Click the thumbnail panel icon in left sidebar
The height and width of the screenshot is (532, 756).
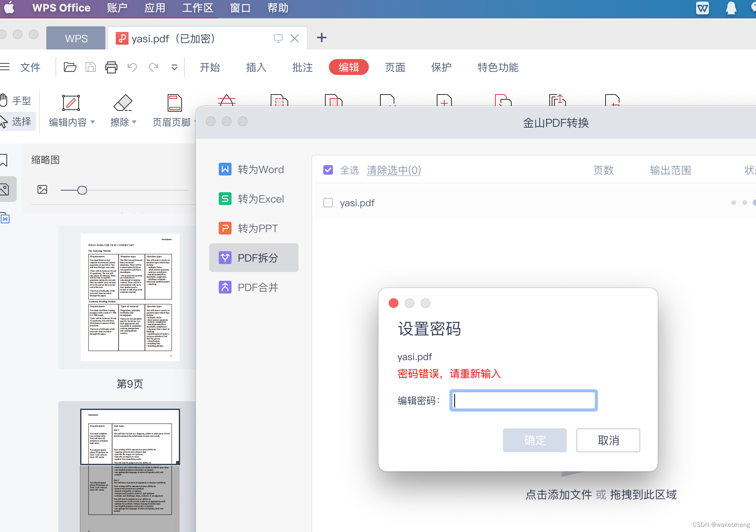[6, 189]
